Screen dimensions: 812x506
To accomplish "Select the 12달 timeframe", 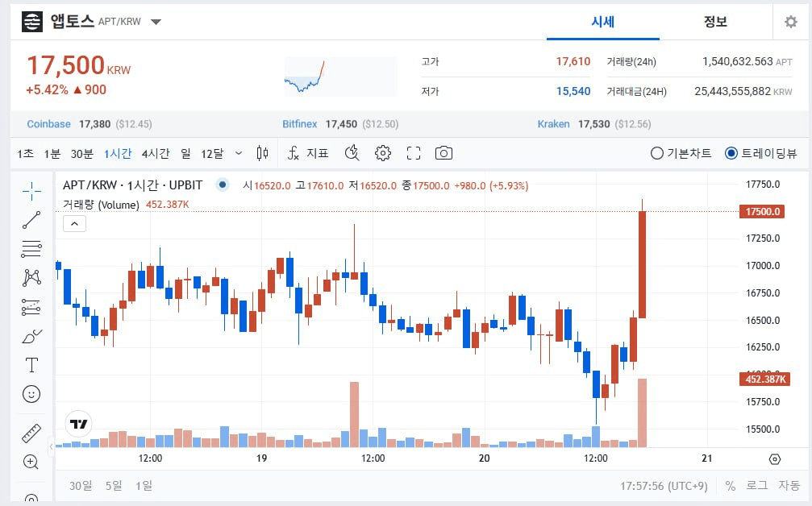I will tap(212, 154).
